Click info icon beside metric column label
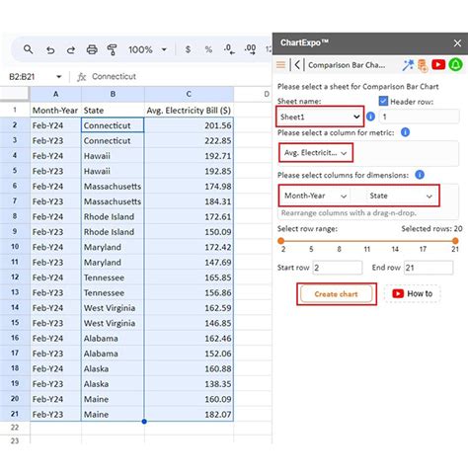 click(405, 132)
